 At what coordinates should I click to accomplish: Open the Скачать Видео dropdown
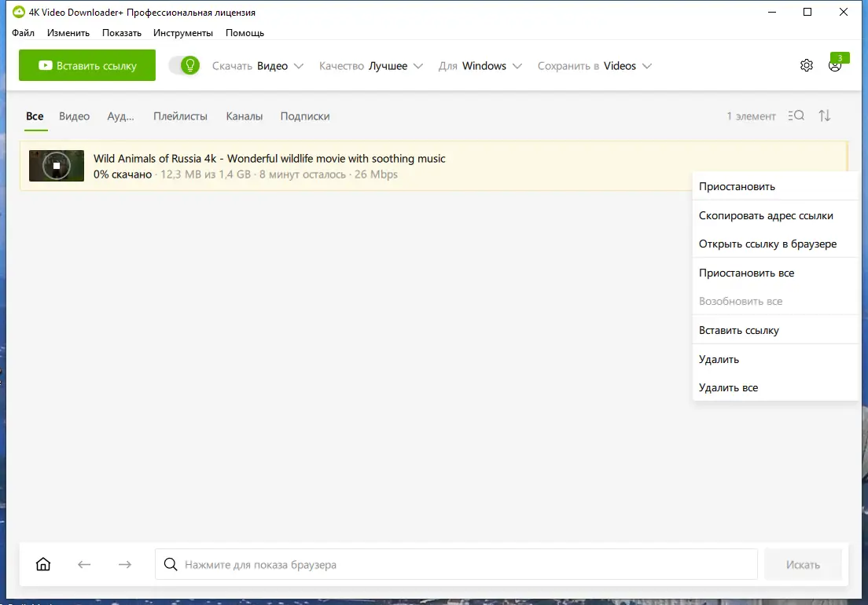click(x=258, y=66)
